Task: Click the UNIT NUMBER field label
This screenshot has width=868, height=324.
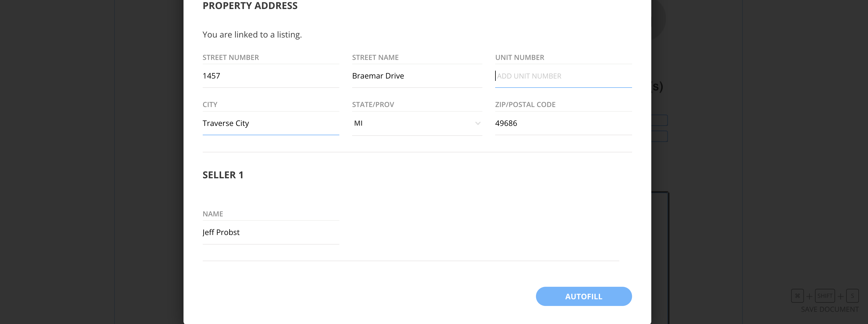Action: [519, 58]
